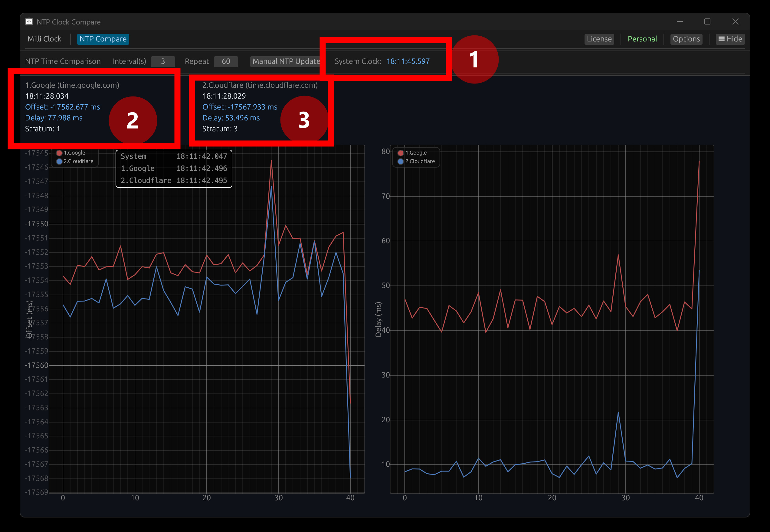This screenshot has height=532, width=770.
Task: Click the time tooltip box in offset chart
Action: click(x=174, y=169)
